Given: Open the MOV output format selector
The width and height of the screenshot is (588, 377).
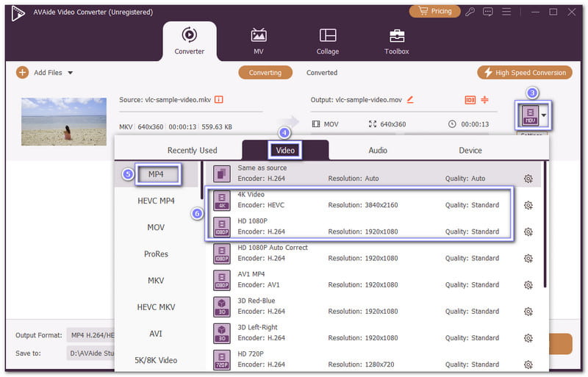Looking at the screenshot, I should (534, 115).
